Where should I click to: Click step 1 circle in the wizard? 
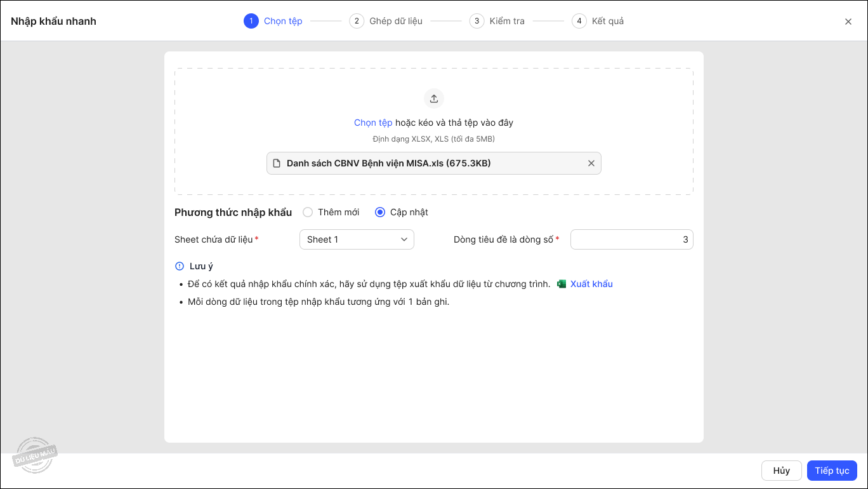click(x=251, y=21)
